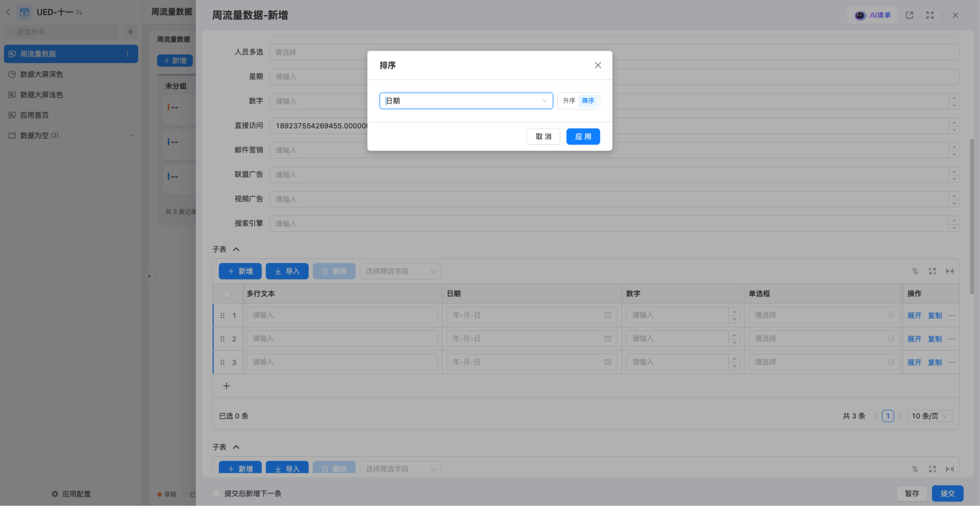Click the column width icon in the first subtable

click(950, 271)
